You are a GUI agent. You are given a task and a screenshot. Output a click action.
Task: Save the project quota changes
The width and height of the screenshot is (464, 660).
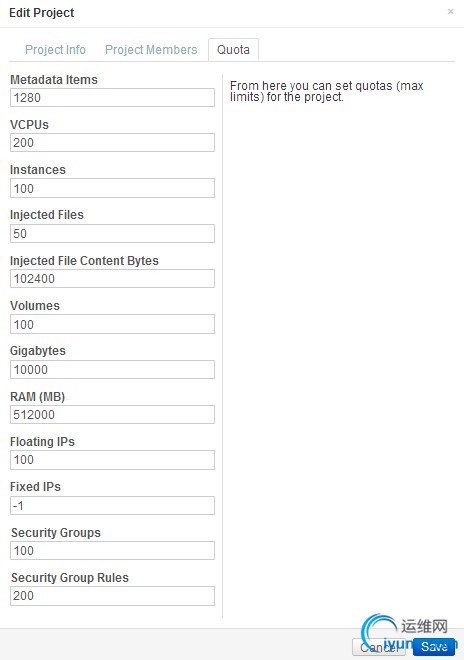[434, 647]
